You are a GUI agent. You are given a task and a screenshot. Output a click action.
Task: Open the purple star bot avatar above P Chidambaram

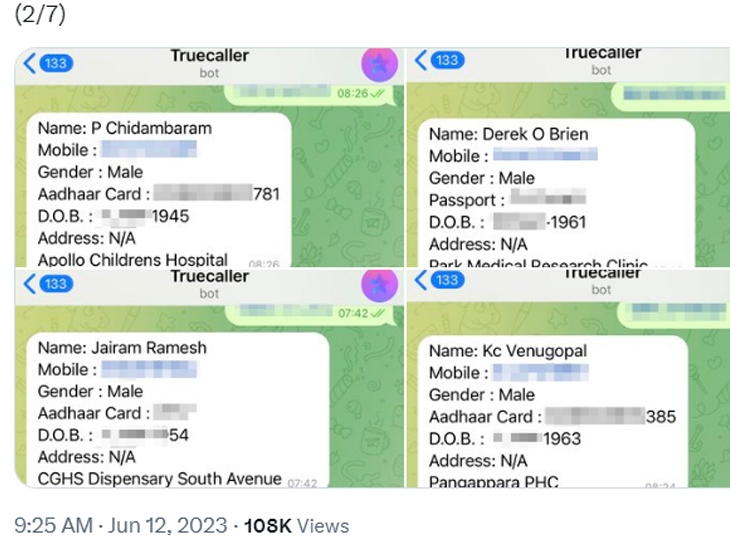tap(380, 65)
